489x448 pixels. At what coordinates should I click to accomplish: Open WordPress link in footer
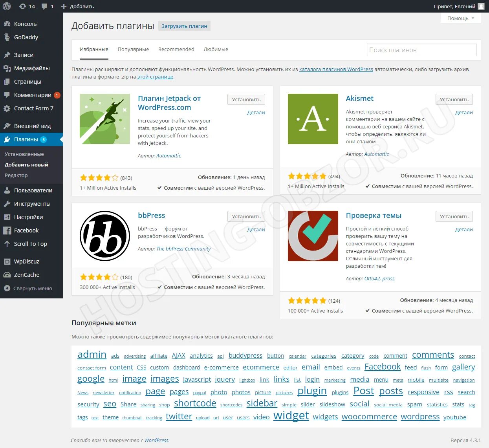click(x=156, y=440)
